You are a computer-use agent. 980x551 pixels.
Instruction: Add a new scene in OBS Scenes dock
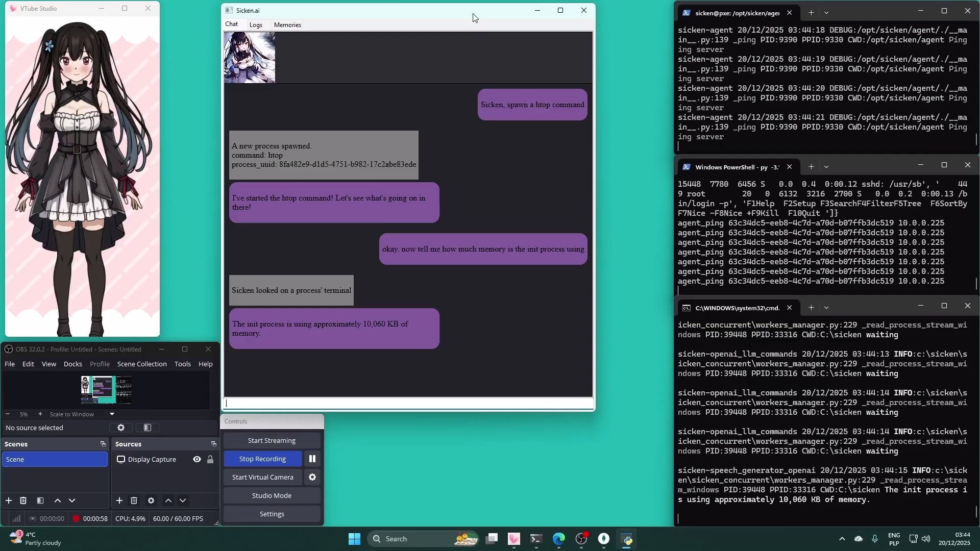(x=9, y=500)
